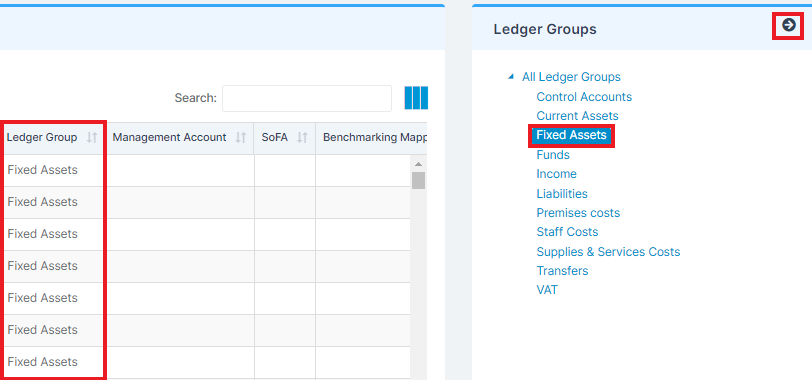This screenshot has height=380, width=812.
Task: Open the Income ledger group
Action: coord(557,174)
